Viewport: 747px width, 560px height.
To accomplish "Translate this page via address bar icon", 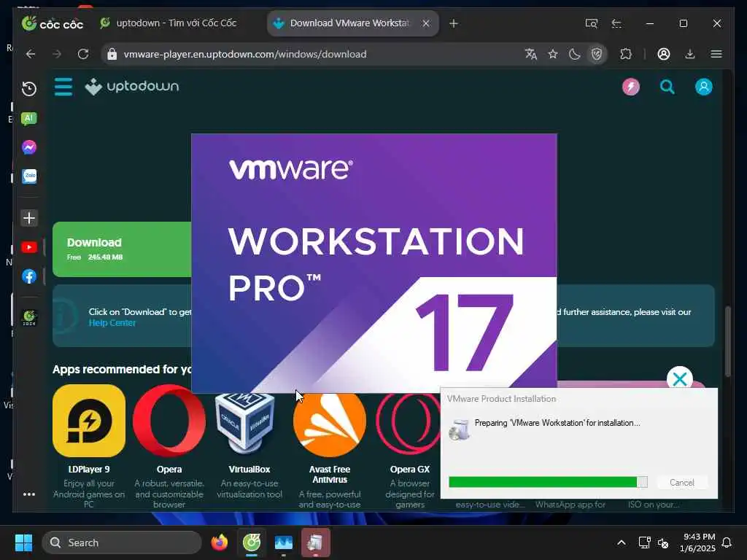I will pyautogui.click(x=531, y=54).
